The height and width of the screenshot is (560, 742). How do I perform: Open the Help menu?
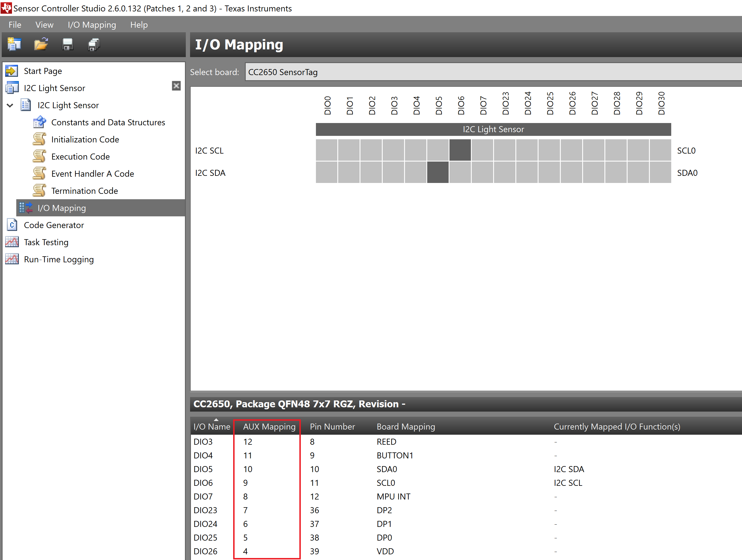[x=139, y=25]
